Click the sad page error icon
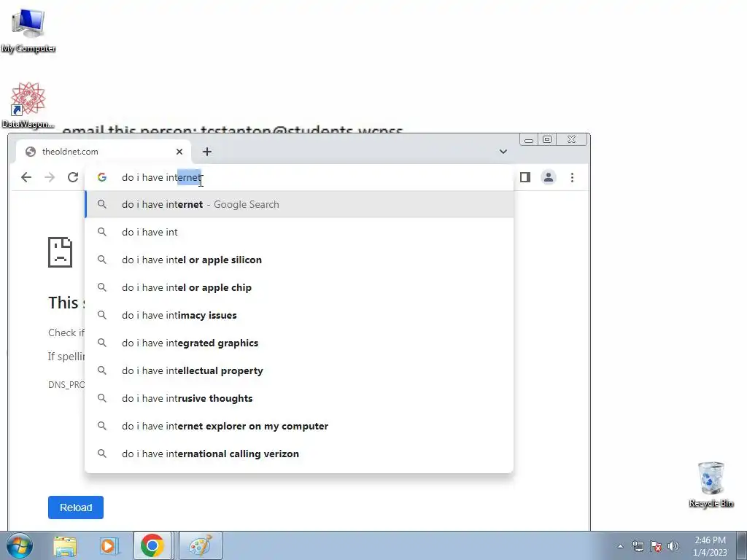This screenshot has width=747, height=560. [60, 252]
